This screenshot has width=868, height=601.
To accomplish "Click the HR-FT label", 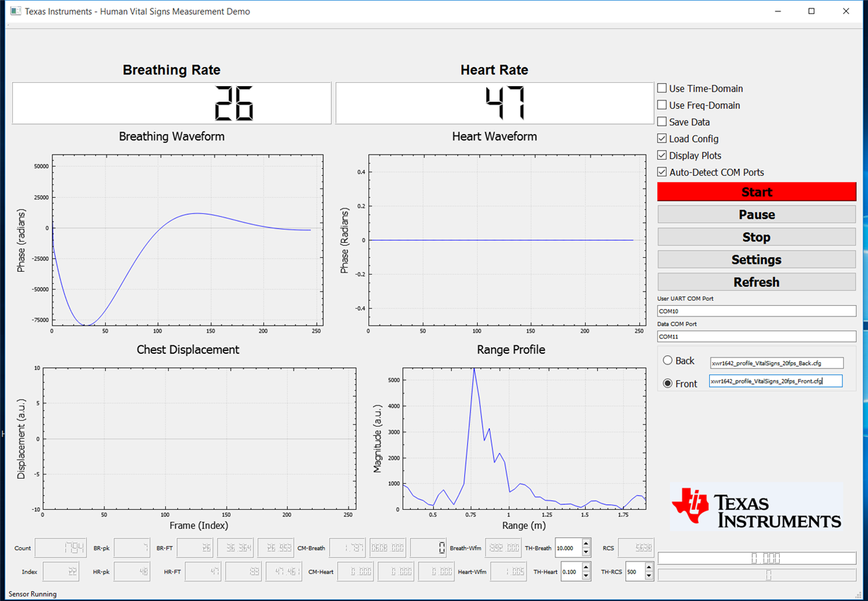I will coord(172,572).
